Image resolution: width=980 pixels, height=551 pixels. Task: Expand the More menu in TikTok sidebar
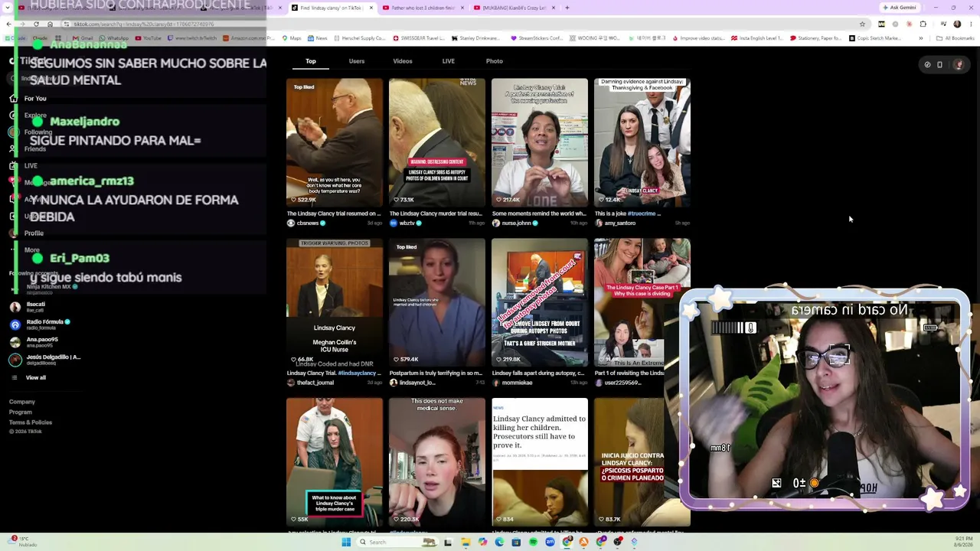click(31, 249)
